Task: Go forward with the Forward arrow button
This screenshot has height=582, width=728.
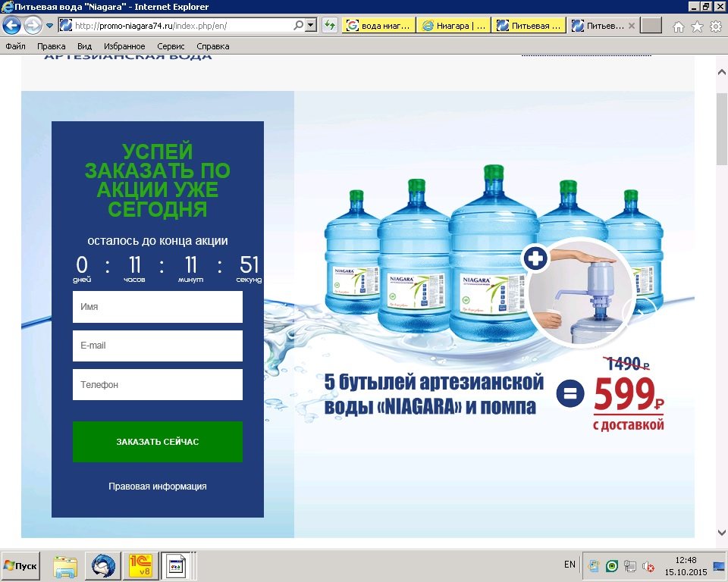Action: click(33, 25)
